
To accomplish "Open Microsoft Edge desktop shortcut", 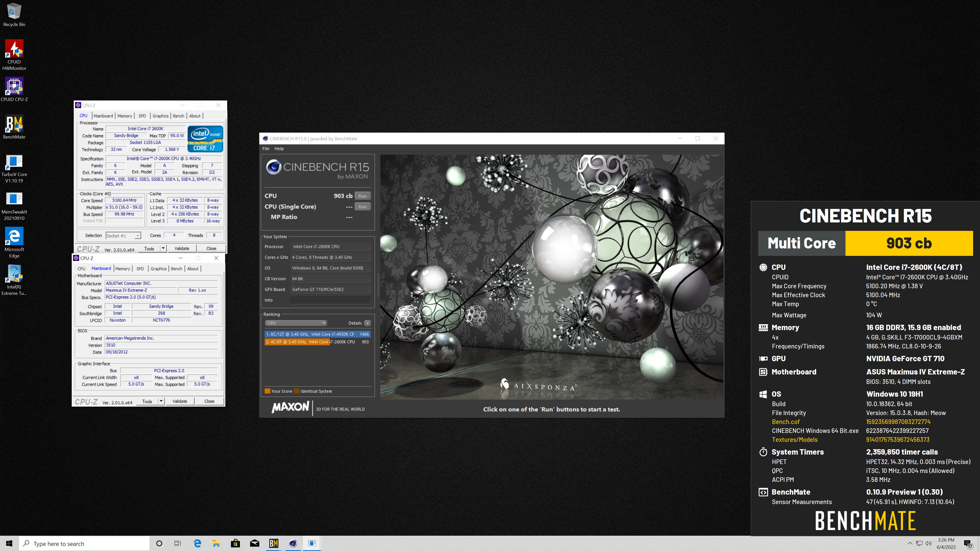I will (14, 243).
